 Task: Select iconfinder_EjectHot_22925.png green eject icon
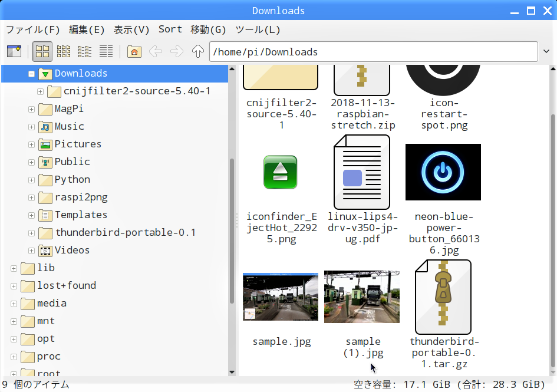coord(281,172)
